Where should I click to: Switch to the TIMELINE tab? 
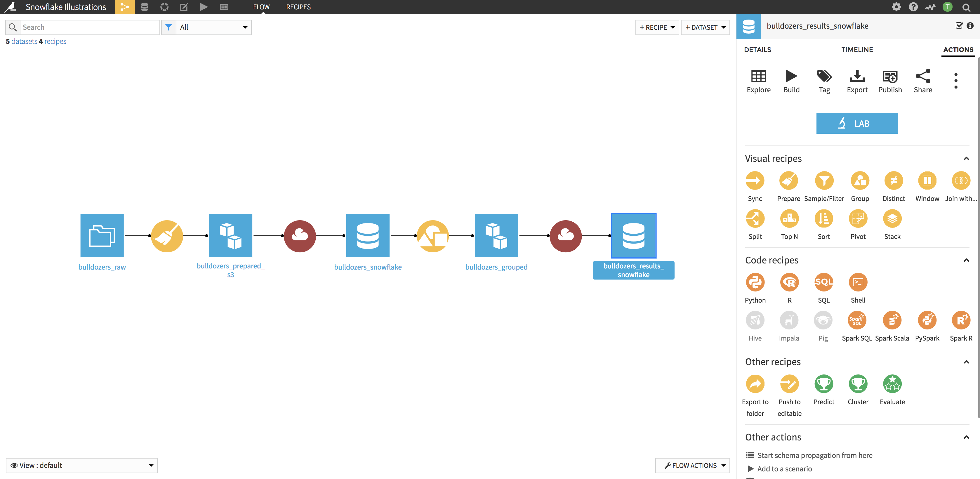click(857, 49)
